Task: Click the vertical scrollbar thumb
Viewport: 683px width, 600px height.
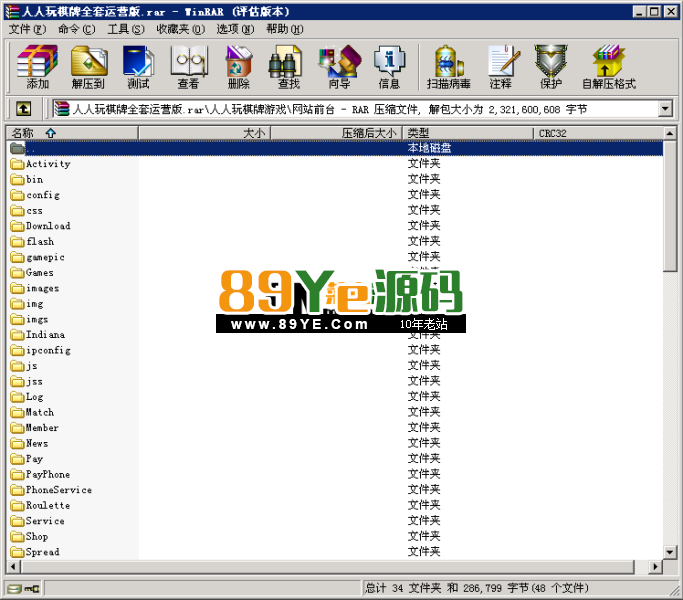Action: pyautogui.click(x=670, y=206)
